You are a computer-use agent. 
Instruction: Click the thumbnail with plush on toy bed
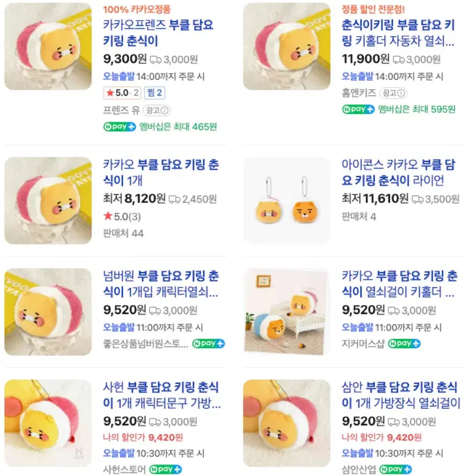[x=287, y=312]
